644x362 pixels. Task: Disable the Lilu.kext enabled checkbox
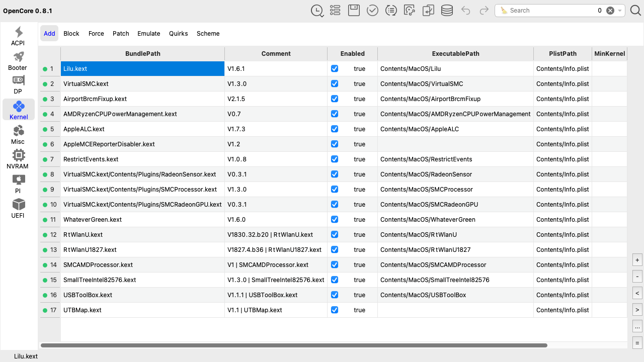[335, 69]
